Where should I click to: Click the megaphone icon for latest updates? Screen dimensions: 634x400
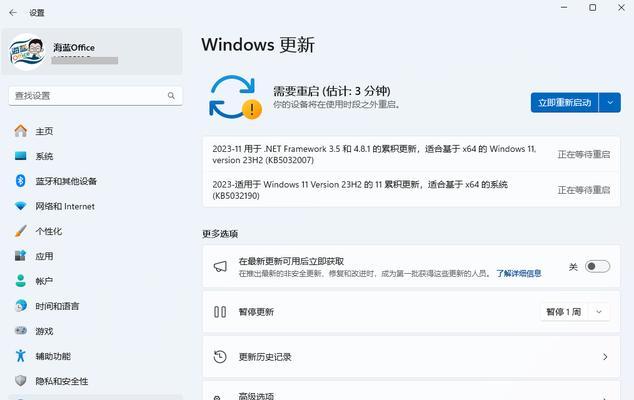(x=220, y=267)
